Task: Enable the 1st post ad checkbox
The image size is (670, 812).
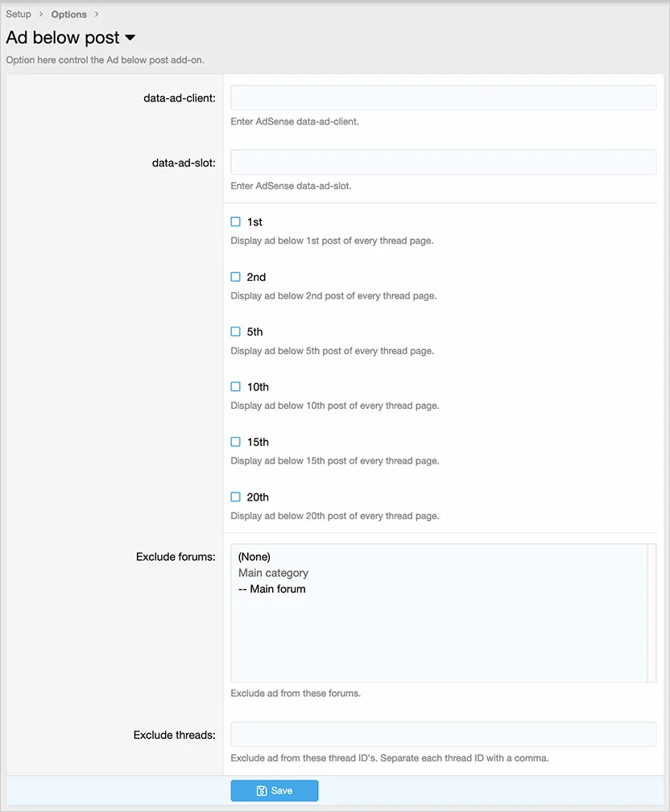Action: point(236,221)
